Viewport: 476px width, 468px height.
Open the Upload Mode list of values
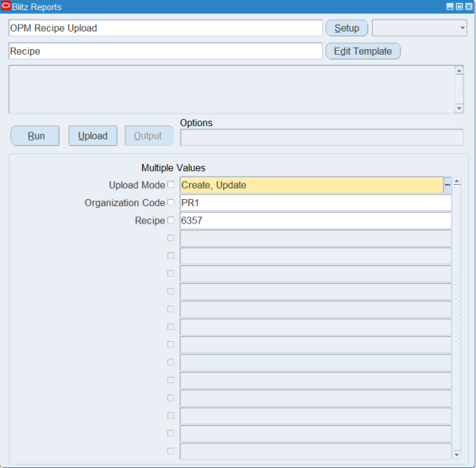point(447,185)
